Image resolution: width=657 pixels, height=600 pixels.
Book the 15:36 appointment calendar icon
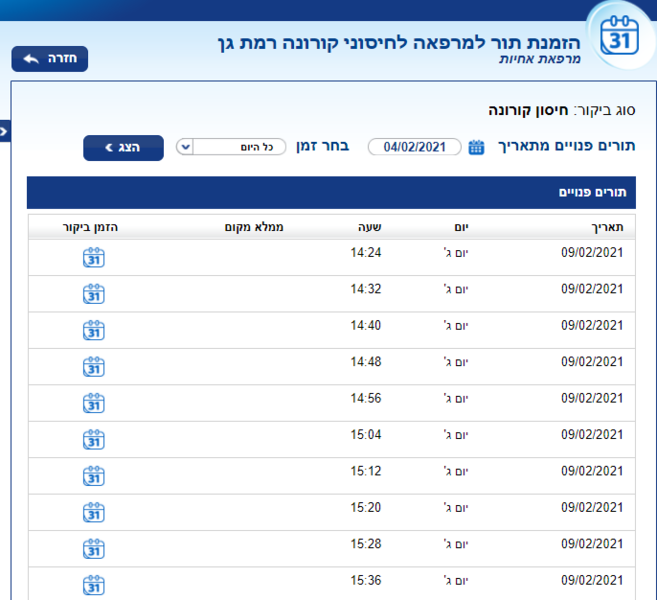pos(93,585)
